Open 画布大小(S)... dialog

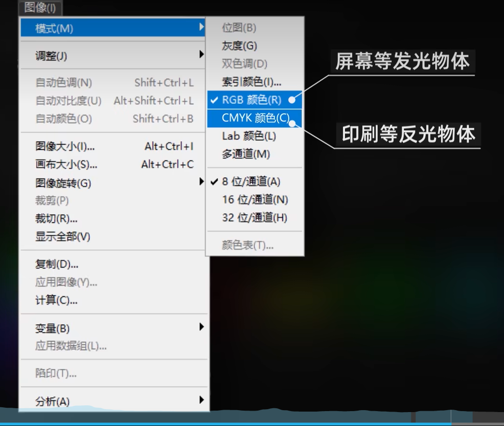coord(66,165)
